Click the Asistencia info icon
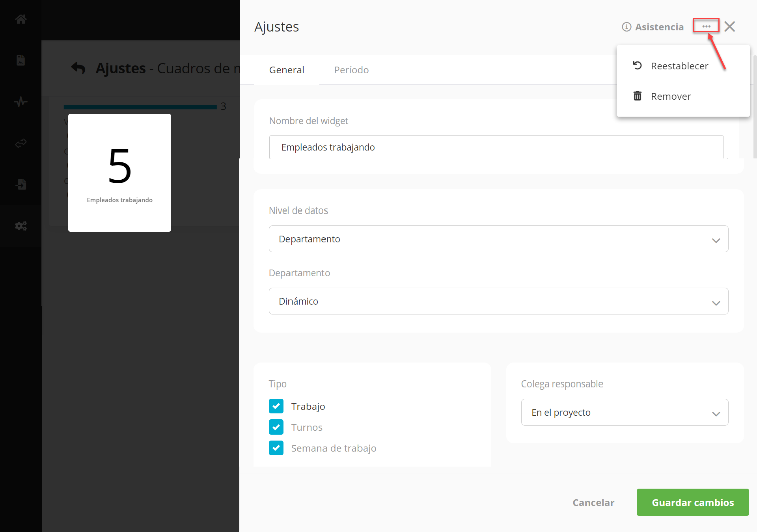757x532 pixels. (x=626, y=27)
